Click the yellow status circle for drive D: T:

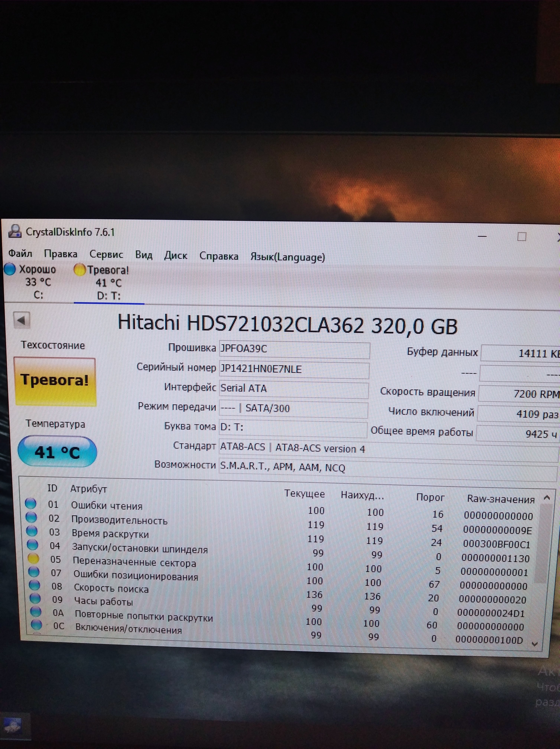pos(80,270)
